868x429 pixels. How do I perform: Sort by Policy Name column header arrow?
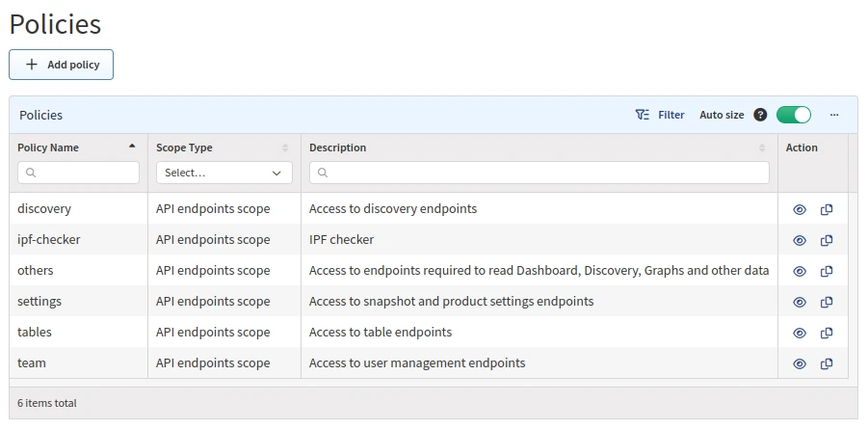[132, 147]
